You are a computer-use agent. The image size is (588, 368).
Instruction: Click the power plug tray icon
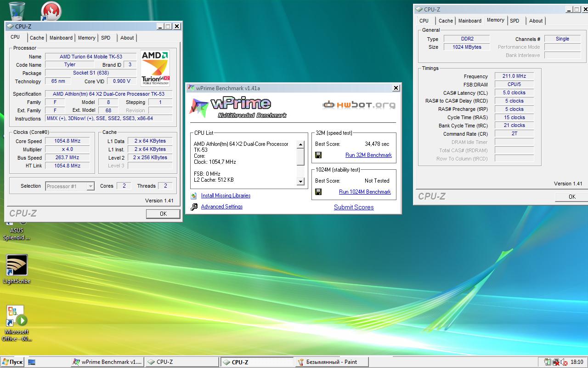pyautogui.click(x=548, y=362)
